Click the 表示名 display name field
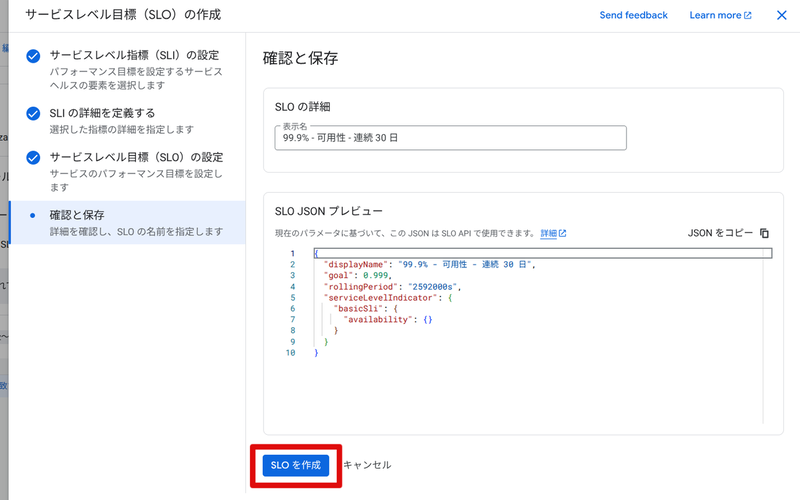Screen dimensions: 800x500 (x=451, y=138)
